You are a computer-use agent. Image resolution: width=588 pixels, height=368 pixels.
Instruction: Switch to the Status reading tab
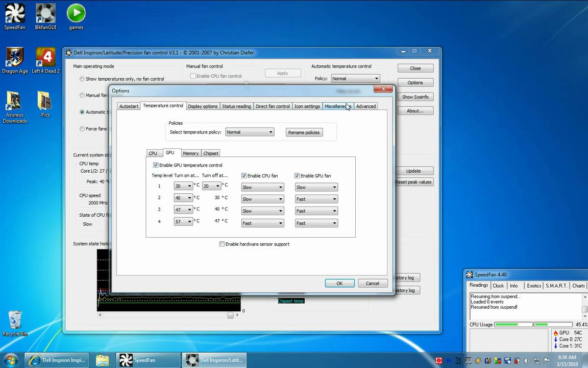(x=236, y=106)
